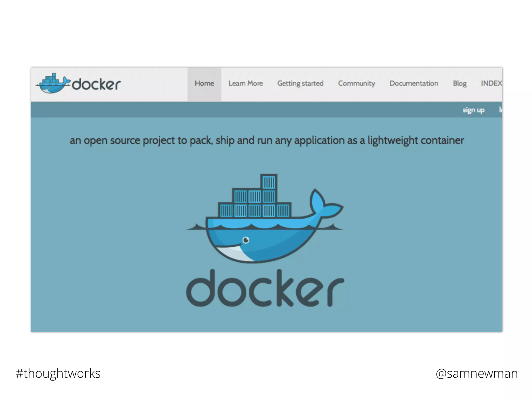Open the Home tab
The height and width of the screenshot is (399, 532).
204,83
